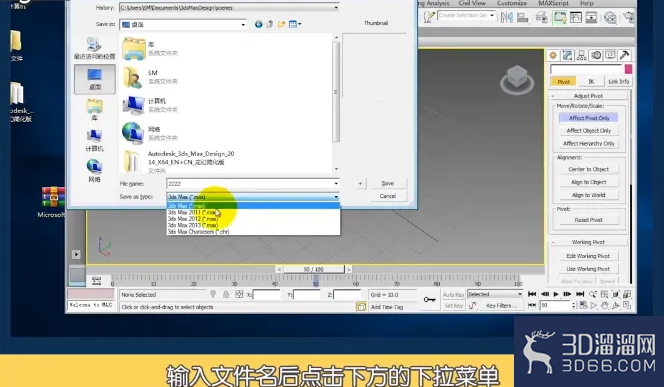The image size is (664, 387).
Task: Open the Selected key filter dropdown
Action: pos(520,294)
